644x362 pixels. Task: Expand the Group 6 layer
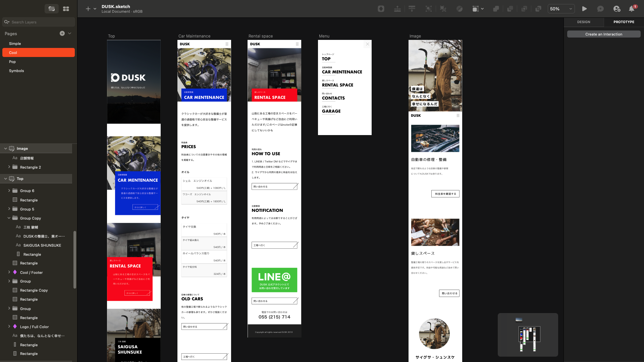pos(9,191)
